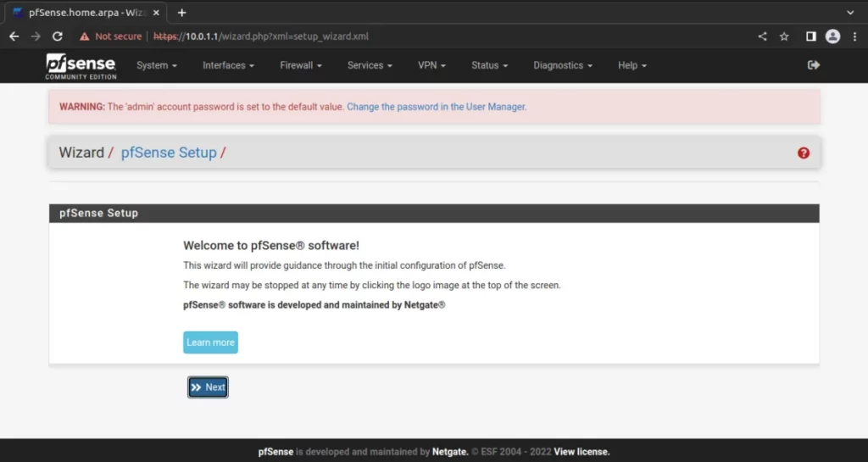Click the browser forward arrow
This screenshot has width=868, height=462.
point(36,36)
